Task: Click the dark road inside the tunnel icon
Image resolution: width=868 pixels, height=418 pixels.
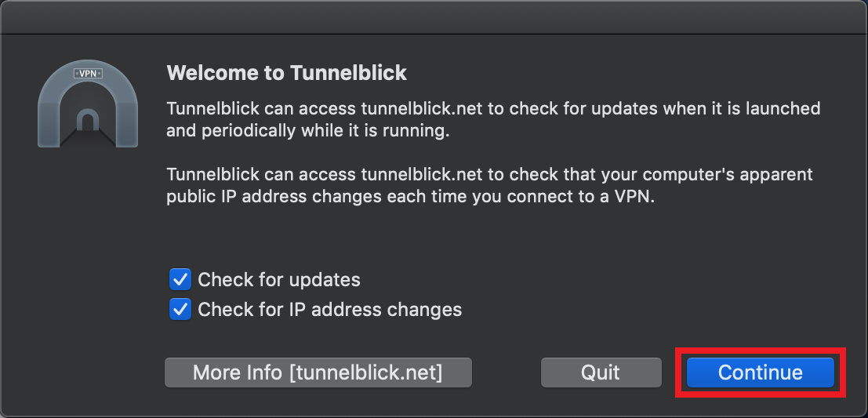Action: point(88,138)
